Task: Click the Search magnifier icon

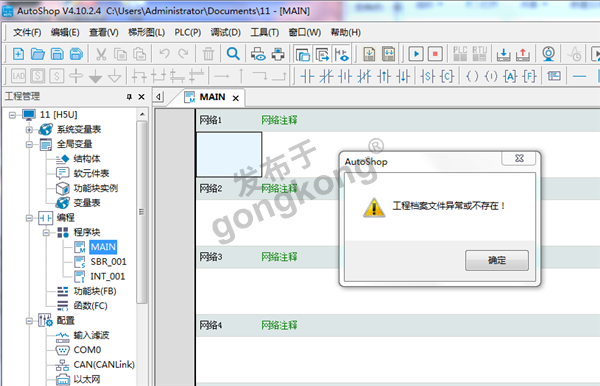Action: pos(233,54)
